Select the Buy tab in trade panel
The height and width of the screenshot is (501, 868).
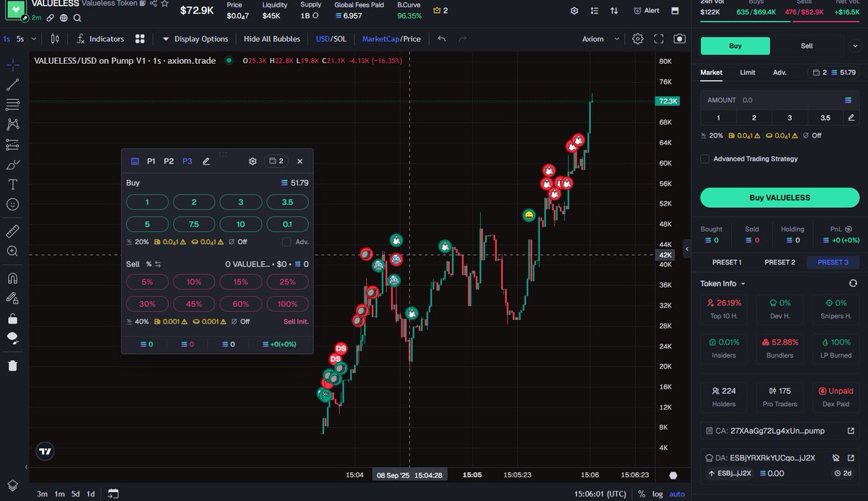[x=735, y=46]
